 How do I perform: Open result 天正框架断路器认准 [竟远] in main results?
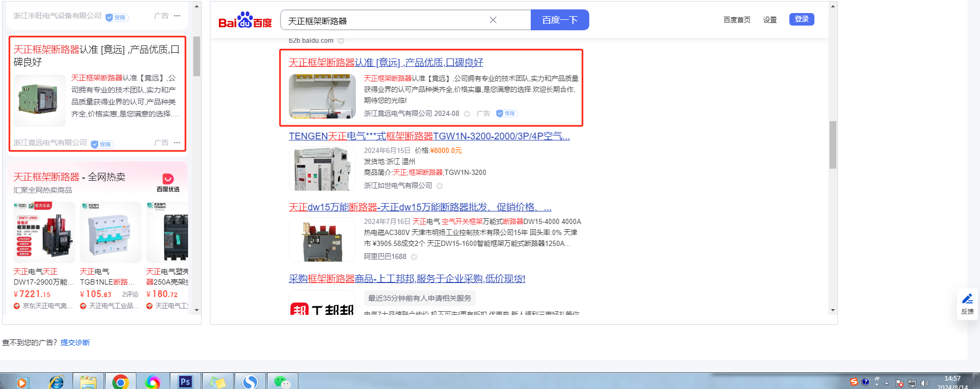[386, 63]
